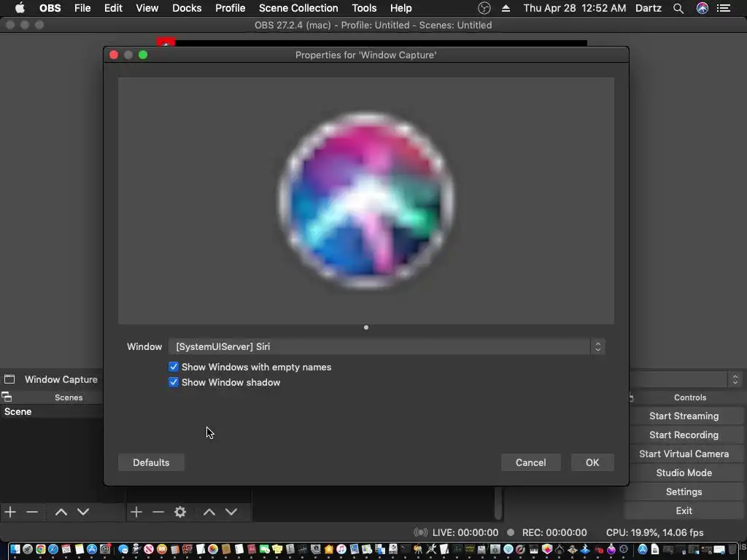
Task: Open the Tools menu
Action: (x=364, y=8)
